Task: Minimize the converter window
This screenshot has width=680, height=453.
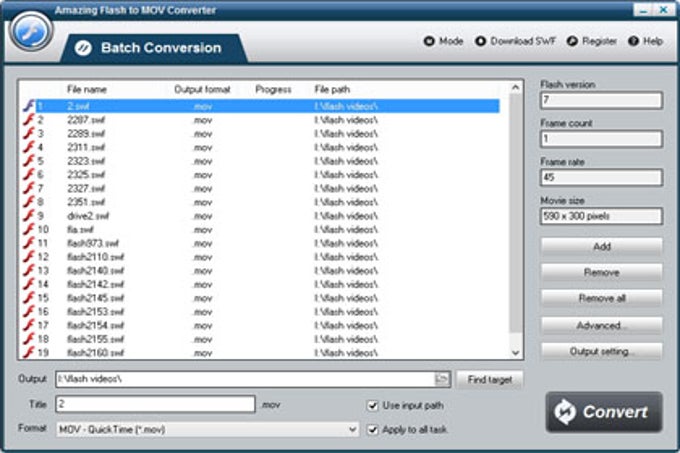Action: 643,10
